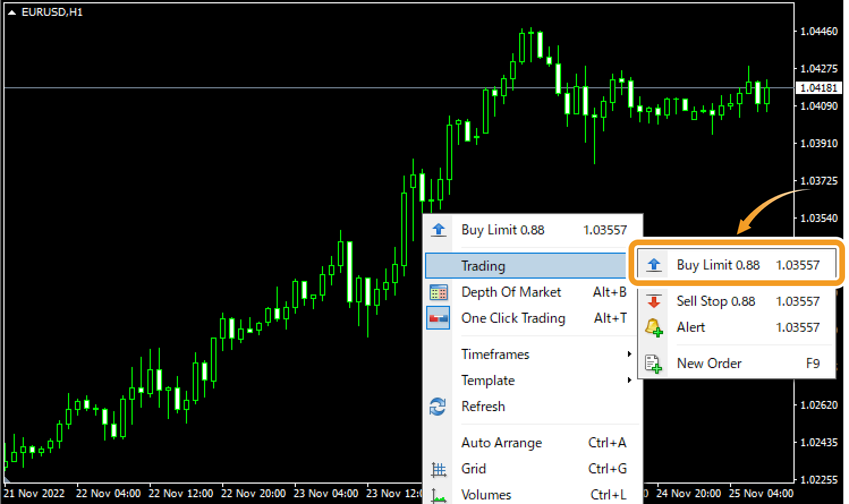The image size is (849, 504).
Task: Toggle Volumes display on the chart
Action: [486, 494]
